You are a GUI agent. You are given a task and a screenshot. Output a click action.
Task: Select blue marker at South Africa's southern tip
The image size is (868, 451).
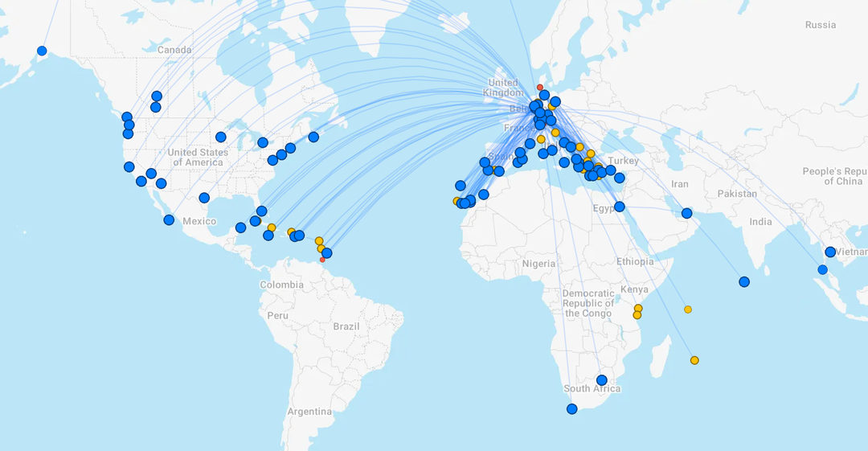coord(572,409)
